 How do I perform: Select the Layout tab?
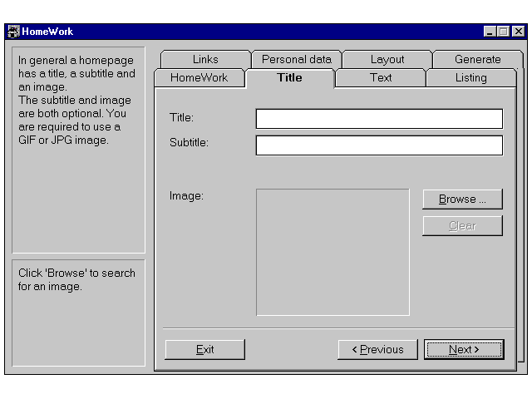coord(387,59)
